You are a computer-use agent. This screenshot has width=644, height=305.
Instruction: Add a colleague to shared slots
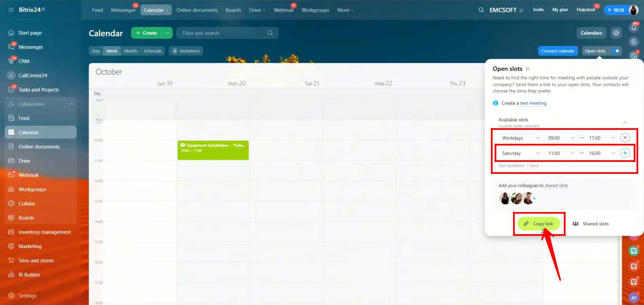click(x=534, y=198)
